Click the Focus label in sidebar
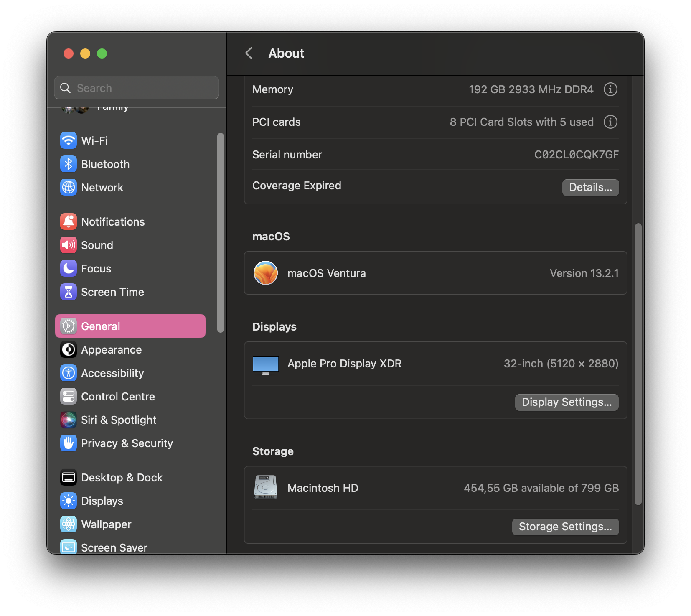This screenshot has width=691, height=616. coord(96,269)
